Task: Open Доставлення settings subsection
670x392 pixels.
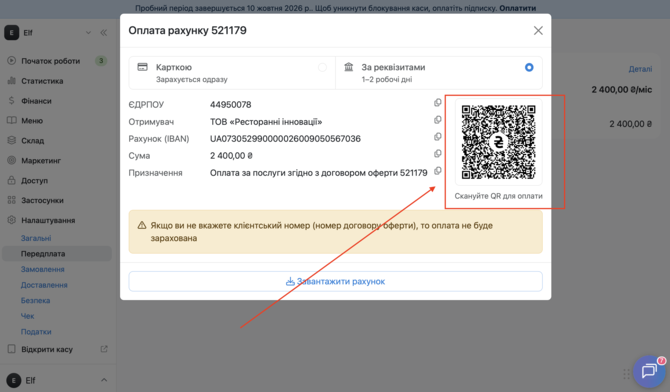Action: (44, 285)
